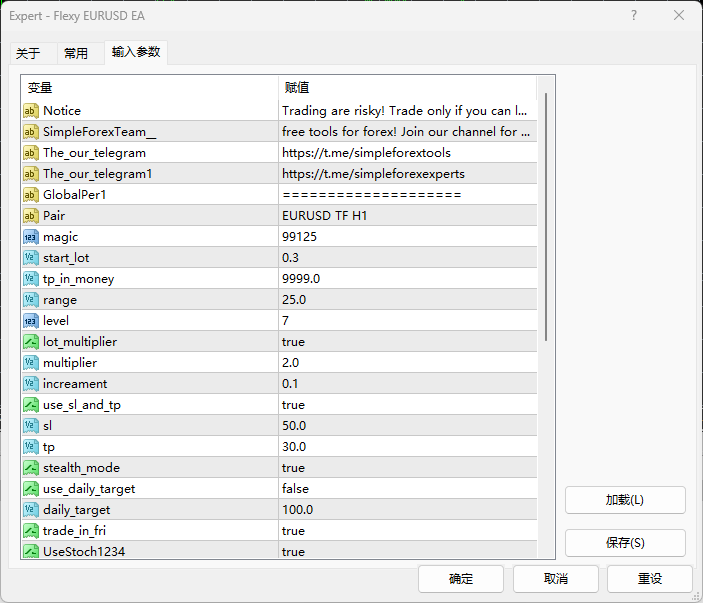Viewport: 703px width, 603px height.
Task: Click the 保存(S) button
Action: coord(625,543)
